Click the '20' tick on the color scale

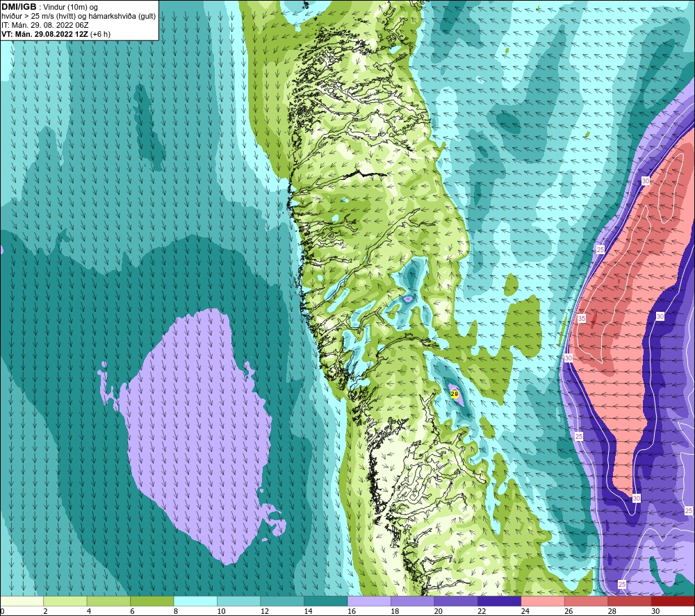pyautogui.click(x=439, y=611)
